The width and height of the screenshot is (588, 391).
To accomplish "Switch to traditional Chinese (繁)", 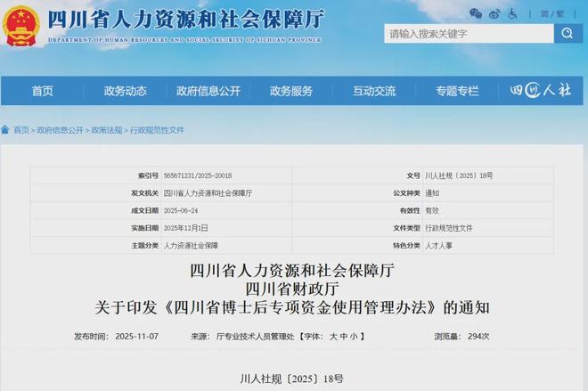I will 559,14.
